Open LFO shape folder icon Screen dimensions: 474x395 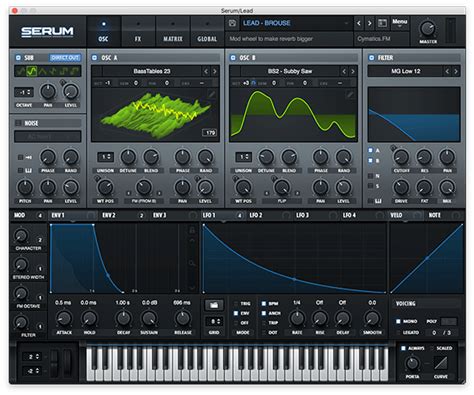[214, 305]
